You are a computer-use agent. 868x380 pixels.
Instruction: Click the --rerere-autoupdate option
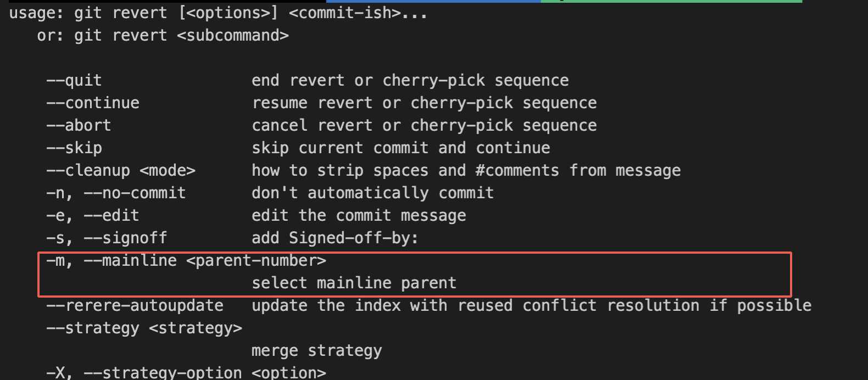click(135, 306)
